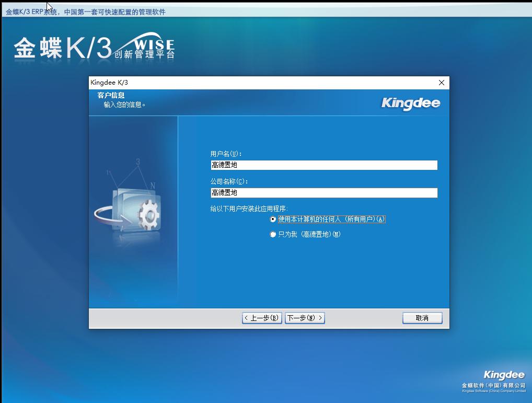
Task: Click the 公司名称 input field
Action: pos(323,192)
